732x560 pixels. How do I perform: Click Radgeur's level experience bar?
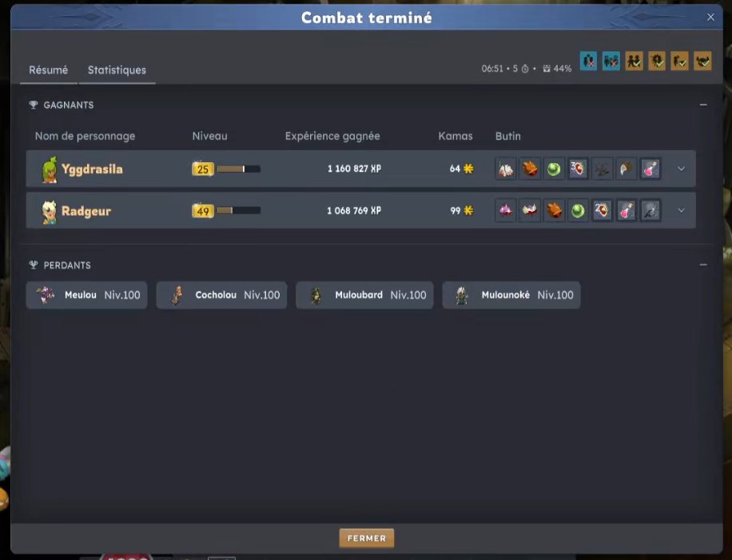click(x=239, y=210)
